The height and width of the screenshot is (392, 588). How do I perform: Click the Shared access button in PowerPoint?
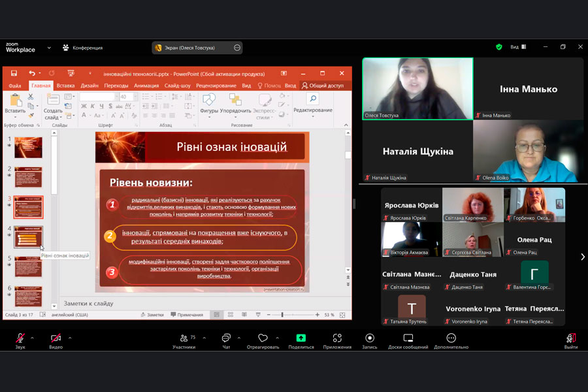(323, 86)
